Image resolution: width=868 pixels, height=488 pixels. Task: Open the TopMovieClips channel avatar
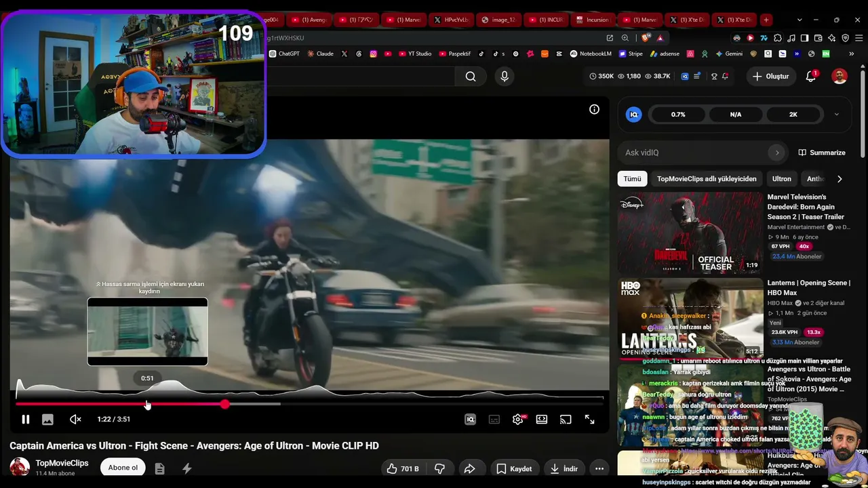coord(20,468)
